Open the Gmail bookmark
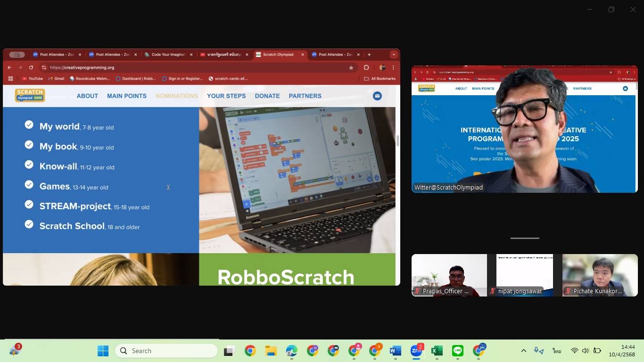Viewport: 644px width, 362px height. coord(56,79)
